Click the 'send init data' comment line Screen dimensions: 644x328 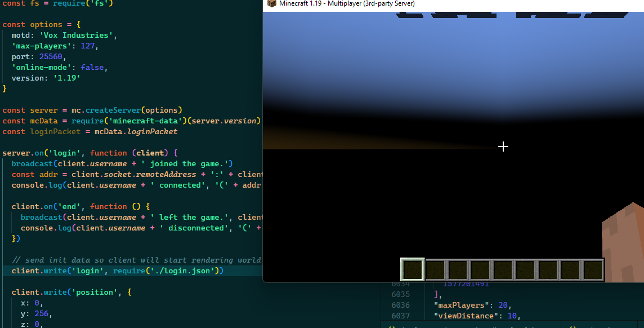pos(136,260)
